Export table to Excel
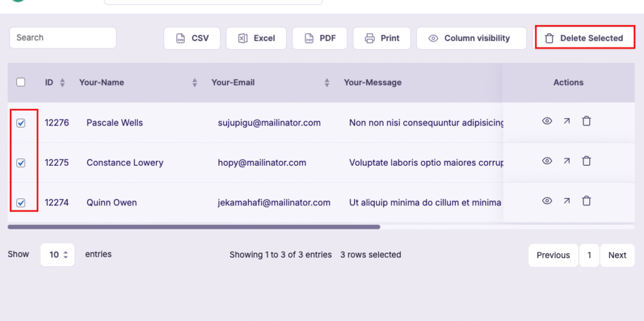The width and height of the screenshot is (644, 321). (256, 38)
